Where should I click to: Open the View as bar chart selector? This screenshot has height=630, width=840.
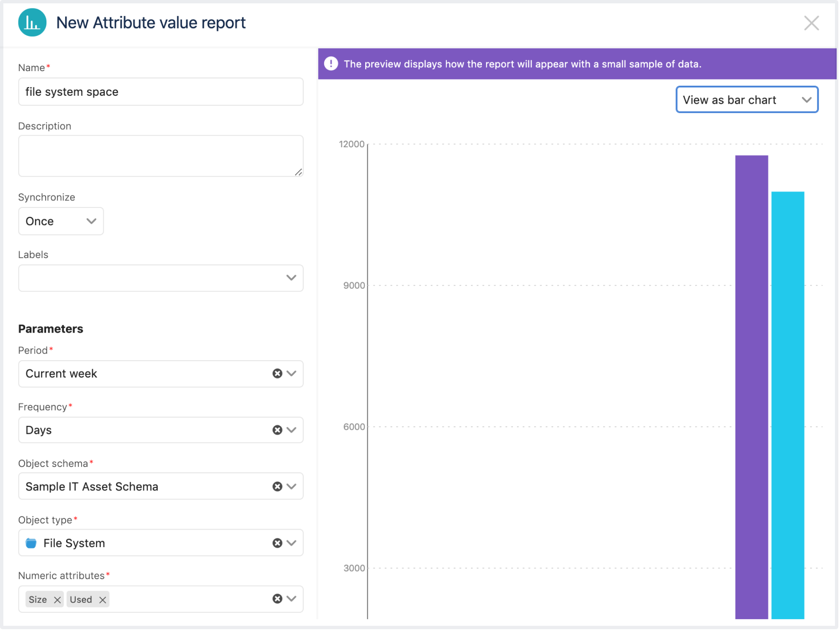coord(748,100)
